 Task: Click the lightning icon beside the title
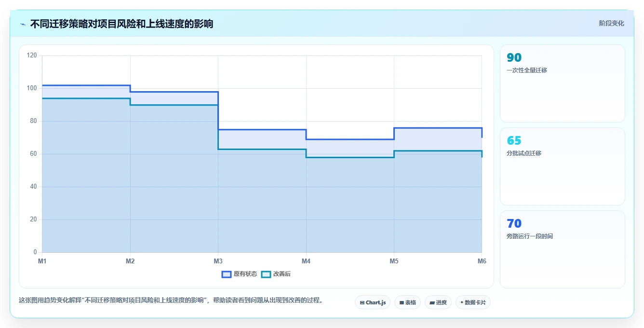point(23,24)
